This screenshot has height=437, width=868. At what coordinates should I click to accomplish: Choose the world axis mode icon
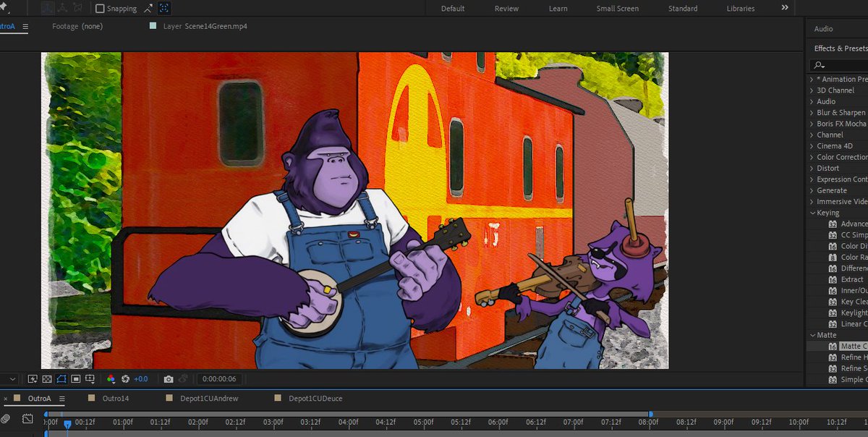62,9
